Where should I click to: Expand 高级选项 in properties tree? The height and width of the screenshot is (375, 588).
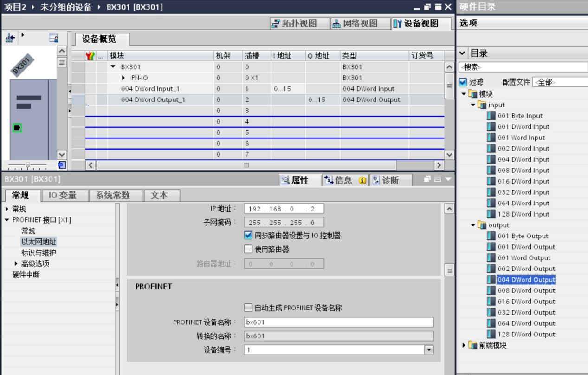(16, 263)
